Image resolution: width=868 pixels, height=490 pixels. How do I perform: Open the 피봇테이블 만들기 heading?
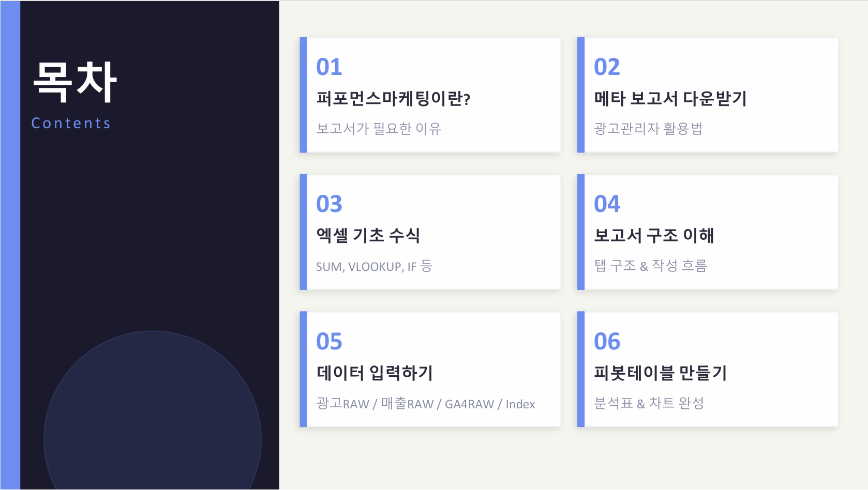[660, 373]
